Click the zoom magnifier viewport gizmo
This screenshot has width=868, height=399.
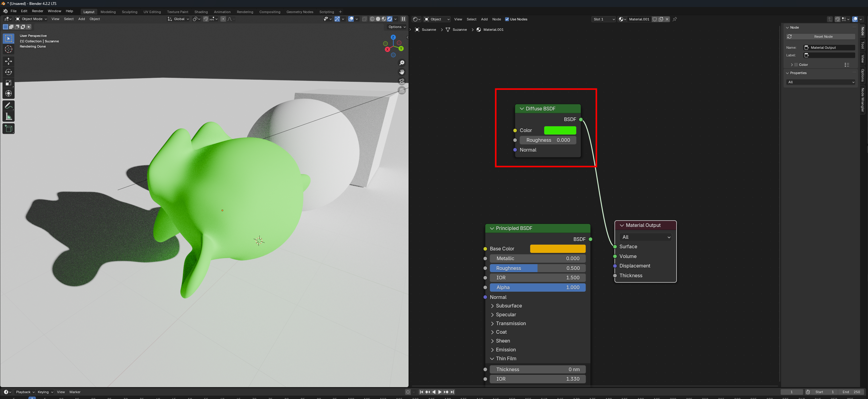[x=402, y=63]
